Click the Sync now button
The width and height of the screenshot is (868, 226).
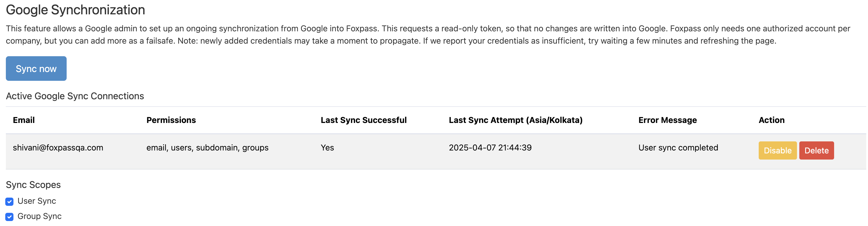pos(36,69)
